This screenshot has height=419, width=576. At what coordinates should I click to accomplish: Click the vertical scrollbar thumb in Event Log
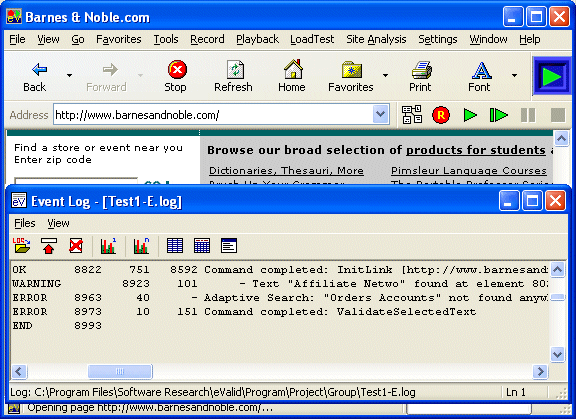pyautogui.click(x=558, y=297)
